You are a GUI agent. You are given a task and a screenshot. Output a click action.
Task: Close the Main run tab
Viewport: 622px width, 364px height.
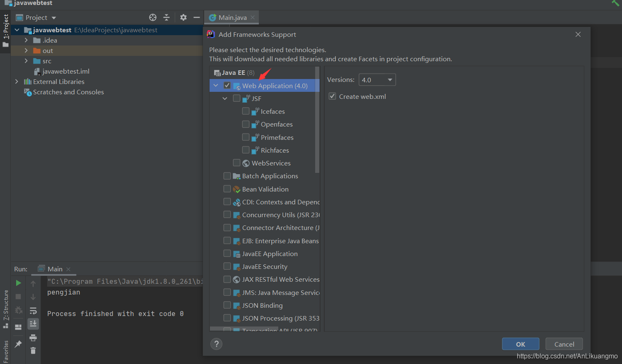click(x=68, y=269)
